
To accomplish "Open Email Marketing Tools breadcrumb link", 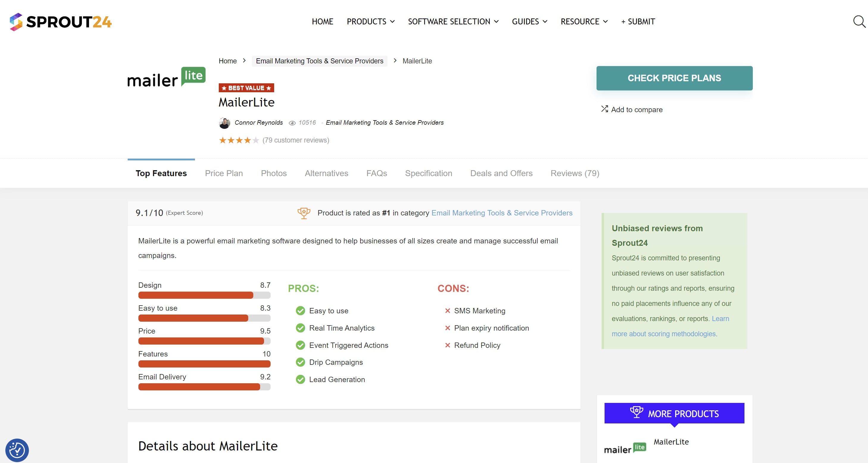I will point(319,61).
